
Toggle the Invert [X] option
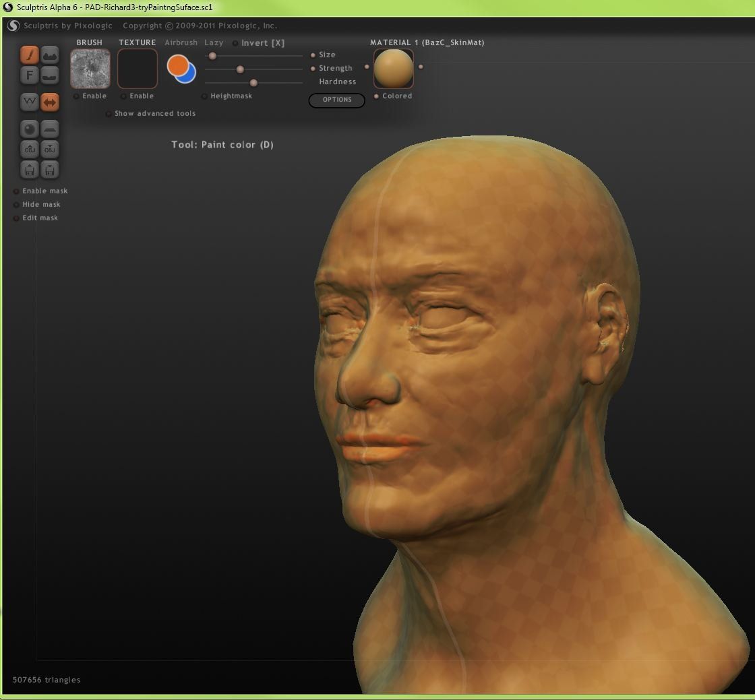point(235,43)
